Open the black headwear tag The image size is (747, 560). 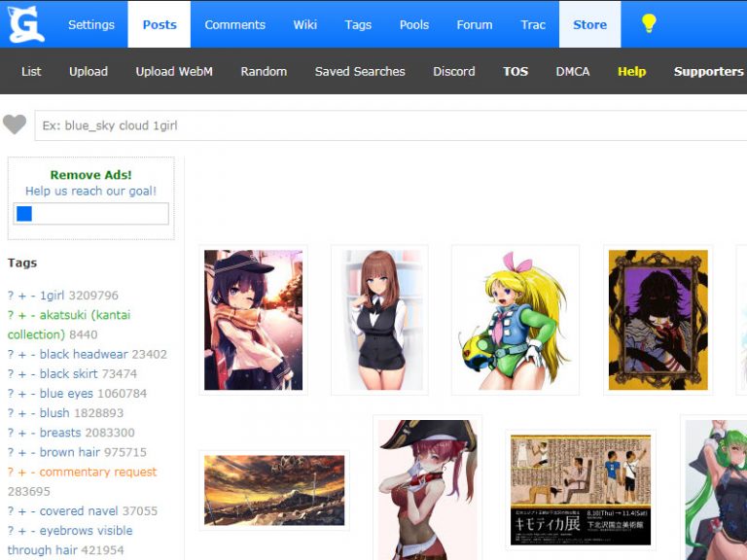click(84, 354)
